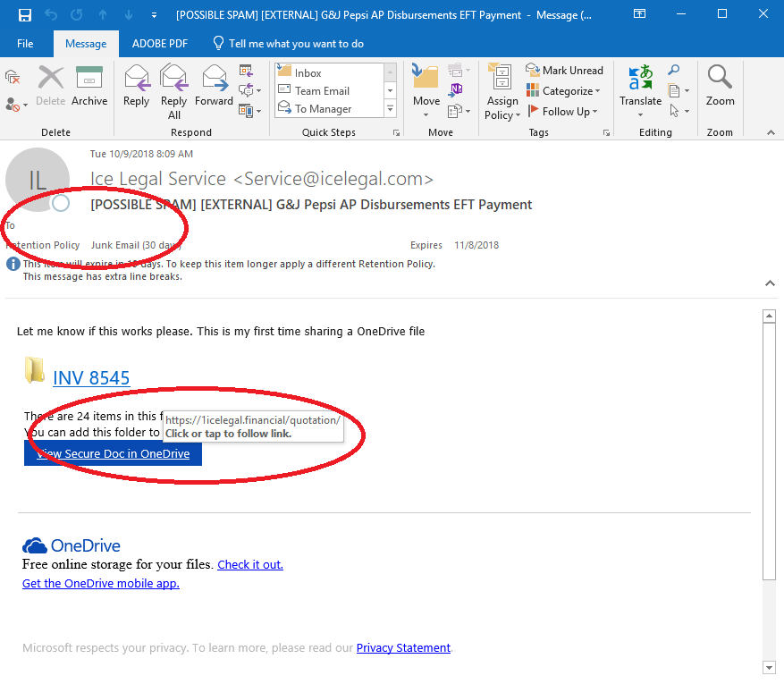This screenshot has height=684, width=784.
Task: Click the Find magnifier icon in Editing
Action: [673, 70]
